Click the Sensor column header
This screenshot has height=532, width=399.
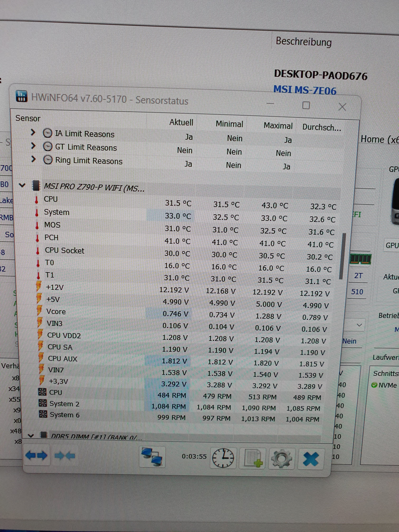click(x=28, y=118)
